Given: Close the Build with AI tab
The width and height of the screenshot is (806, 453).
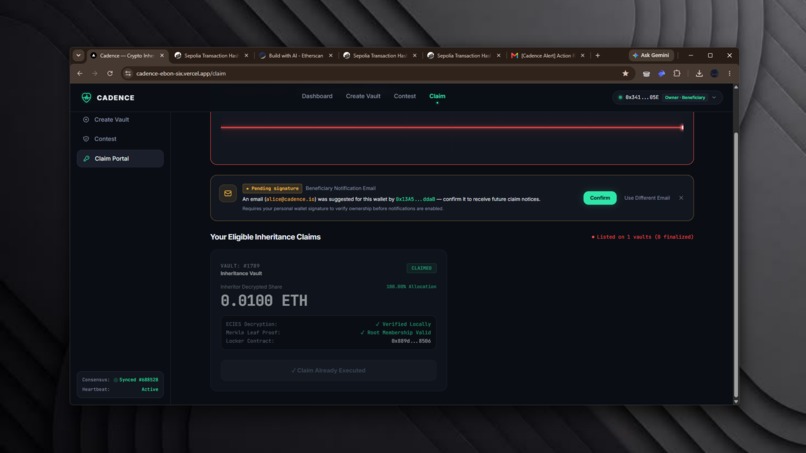Looking at the screenshot, I should tap(331, 56).
